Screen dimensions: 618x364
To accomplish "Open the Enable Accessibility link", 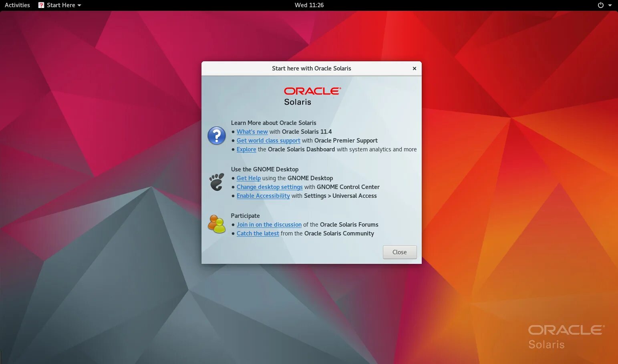I will [263, 196].
